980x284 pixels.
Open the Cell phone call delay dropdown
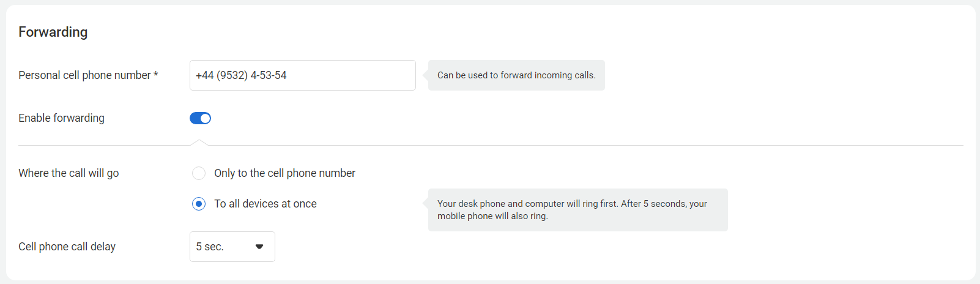coord(232,247)
